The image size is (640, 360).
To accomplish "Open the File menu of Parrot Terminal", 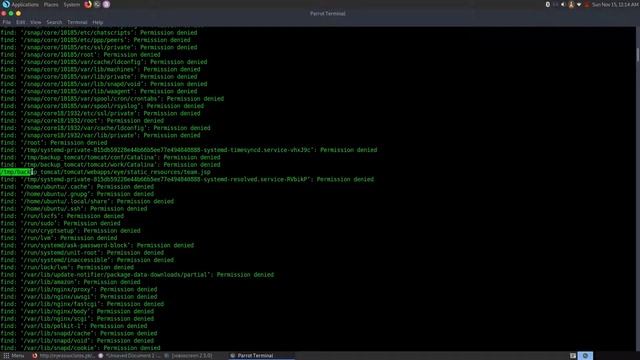I will tap(7, 22).
